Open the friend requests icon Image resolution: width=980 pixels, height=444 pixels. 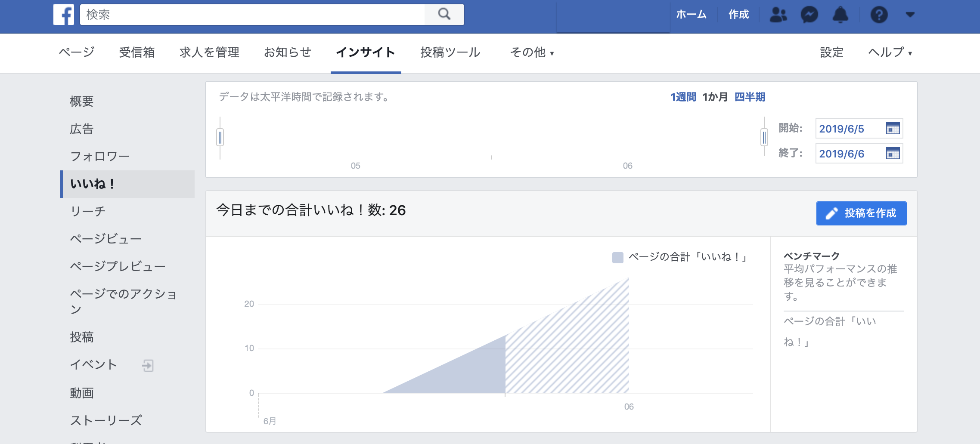coord(778,15)
